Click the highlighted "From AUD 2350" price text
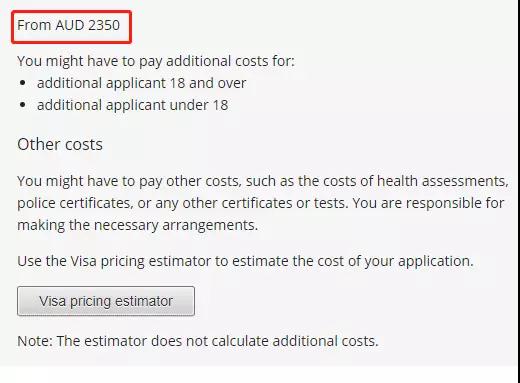The height and width of the screenshot is (383, 520). 69,25
